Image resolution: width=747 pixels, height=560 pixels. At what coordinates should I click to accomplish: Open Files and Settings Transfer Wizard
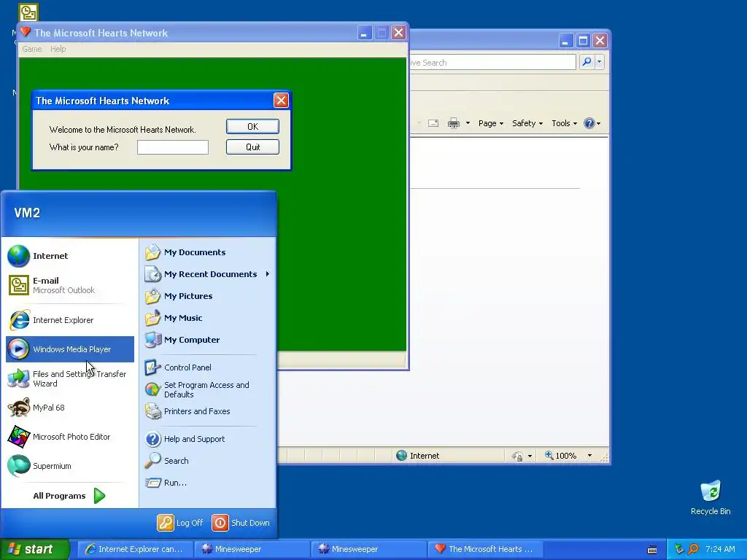69,378
